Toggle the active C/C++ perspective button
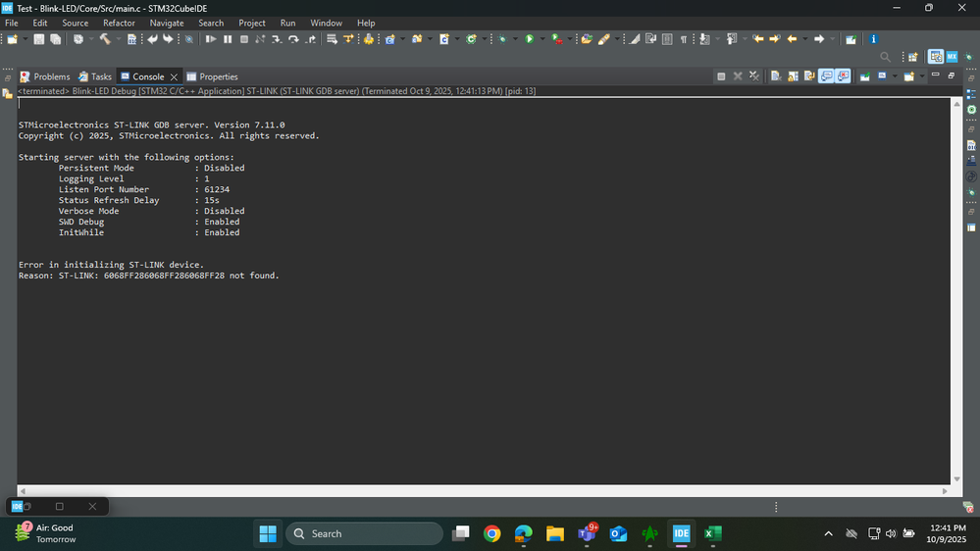The image size is (980, 551). 936,57
